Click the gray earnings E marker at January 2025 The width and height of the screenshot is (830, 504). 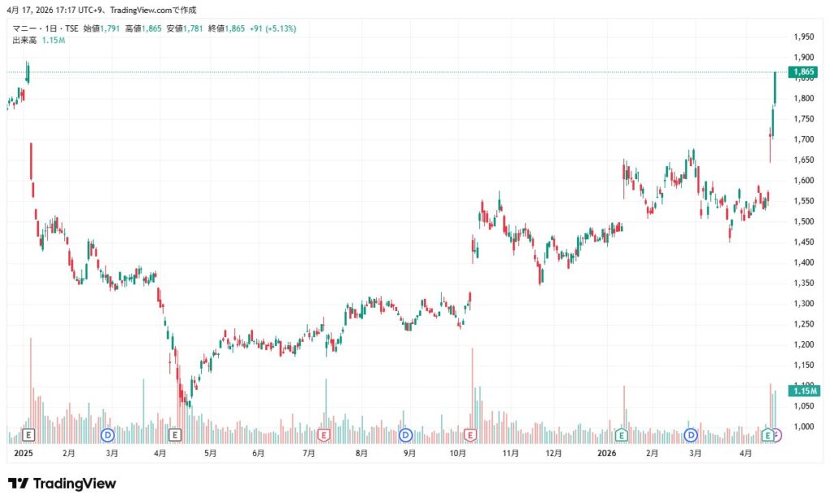(x=30, y=435)
